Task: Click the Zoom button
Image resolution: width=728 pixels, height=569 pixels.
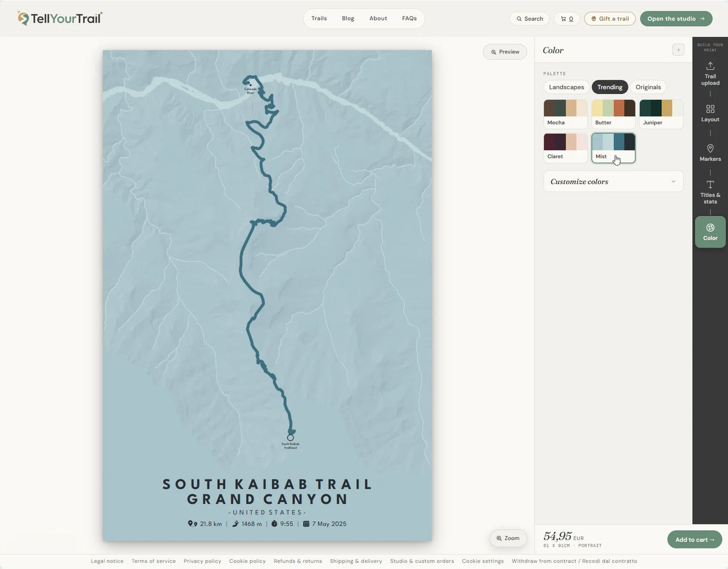Action: [x=508, y=538]
